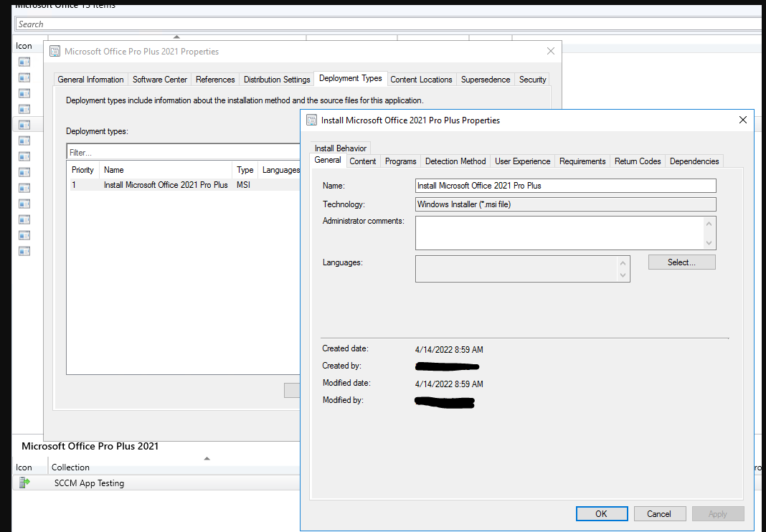
Task: Click the Languages field up arrow
Action: 623,263
